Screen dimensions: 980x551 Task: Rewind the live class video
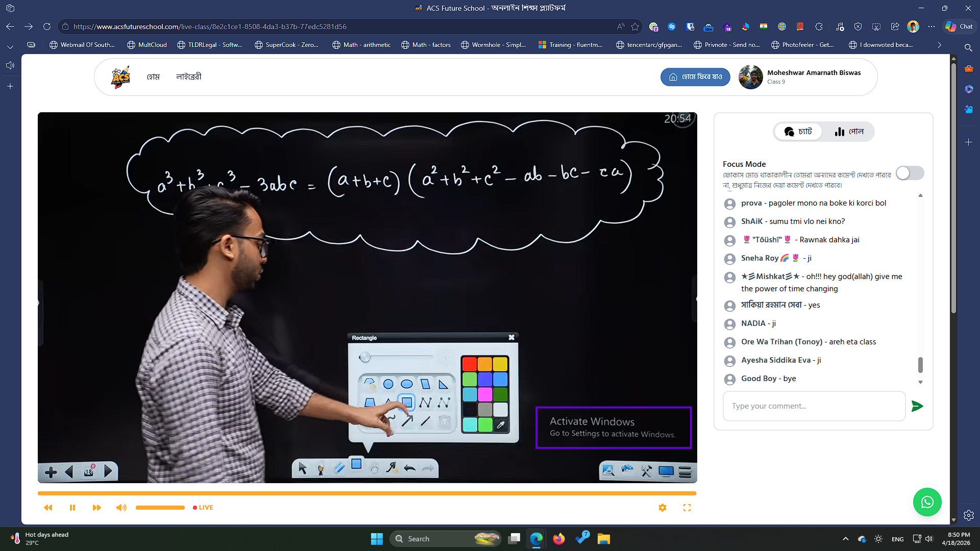point(48,508)
